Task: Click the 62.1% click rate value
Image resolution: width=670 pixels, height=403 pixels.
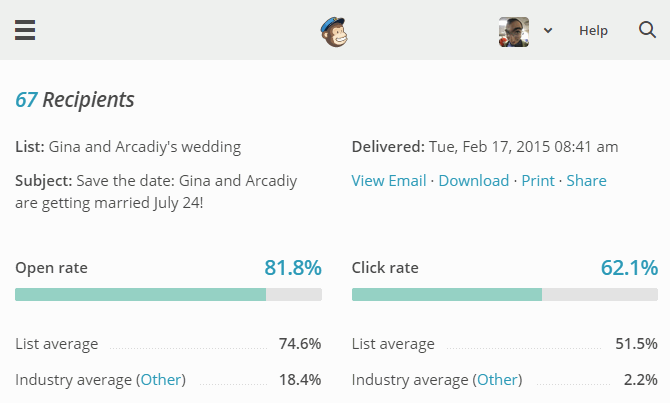Action: (x=629, y=268)
